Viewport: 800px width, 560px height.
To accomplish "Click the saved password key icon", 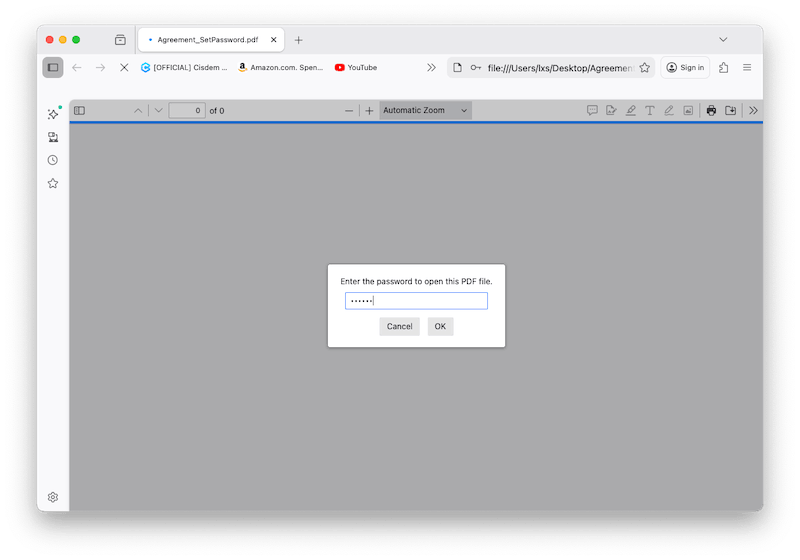I will (476, 67).
